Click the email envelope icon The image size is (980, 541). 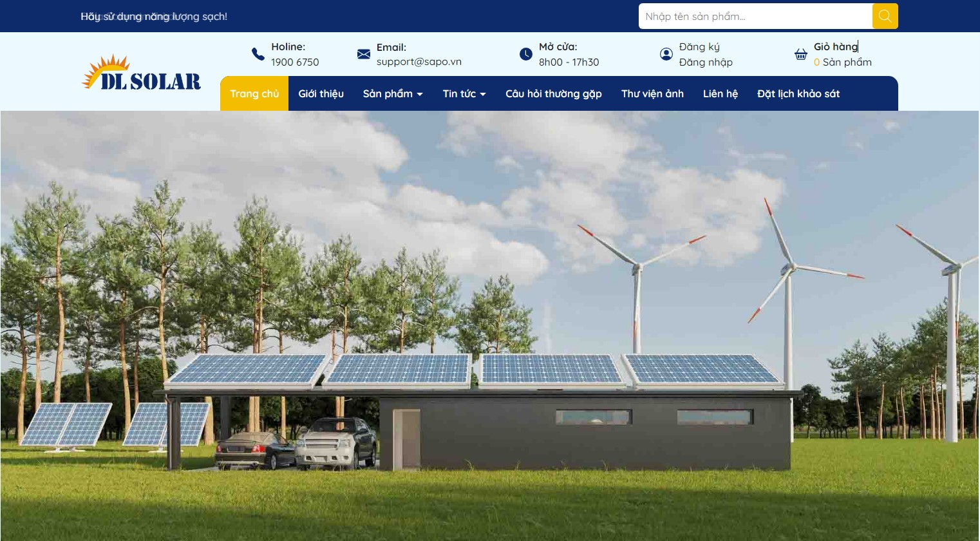pyautogui.click(x=364, y=54)
